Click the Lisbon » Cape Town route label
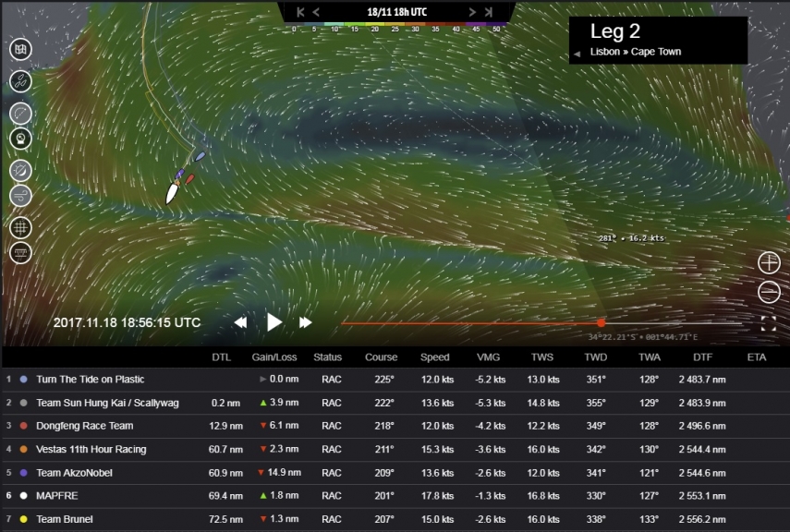This screenshot has height=532, width=790. coord(636,52)
